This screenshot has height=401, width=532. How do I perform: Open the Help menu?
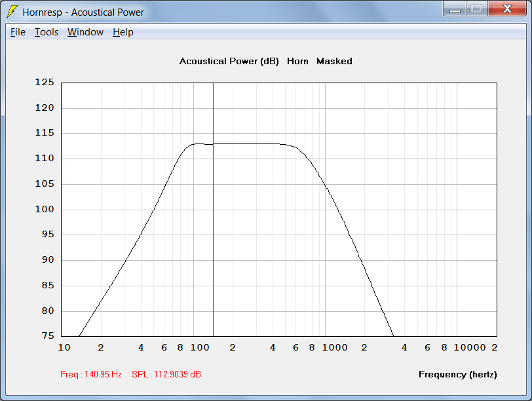(x=123, y=32)
